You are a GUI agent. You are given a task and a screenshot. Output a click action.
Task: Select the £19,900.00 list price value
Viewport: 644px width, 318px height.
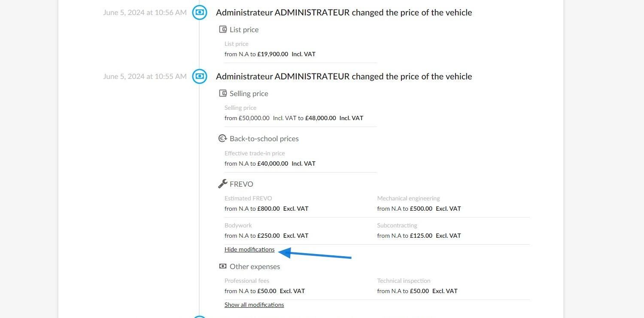coord(273,54)
